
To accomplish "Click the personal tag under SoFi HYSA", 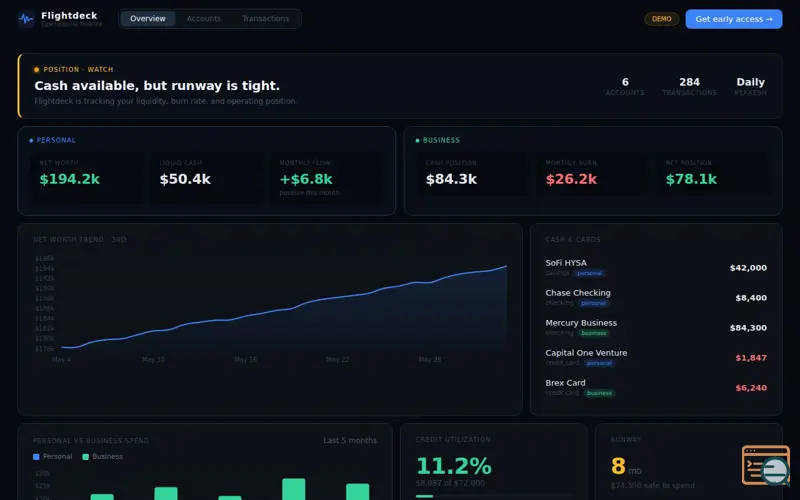I will [x=589, y=273].
